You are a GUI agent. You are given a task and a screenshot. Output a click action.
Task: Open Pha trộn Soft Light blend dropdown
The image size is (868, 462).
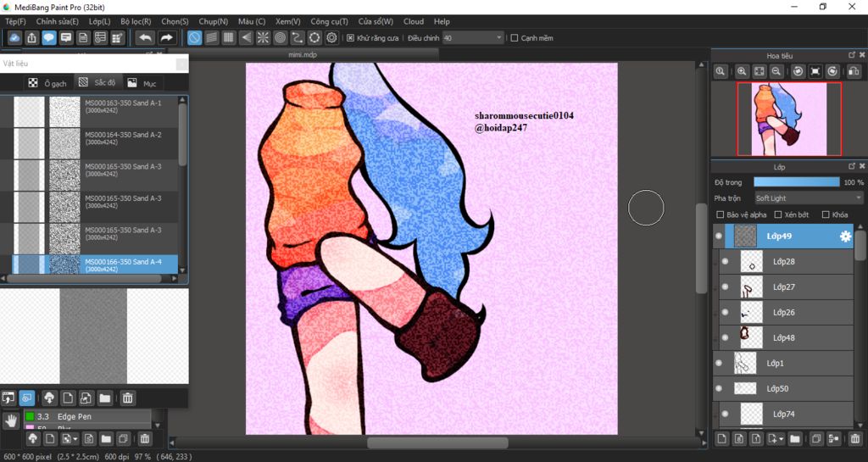pyautogui.click(x=808, y=198)
